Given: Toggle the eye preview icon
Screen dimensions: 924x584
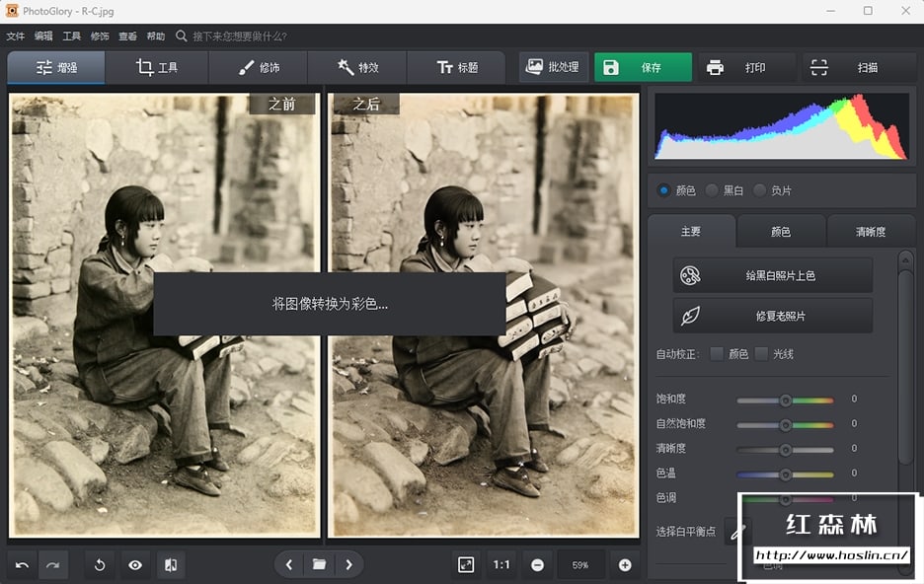Looking at the screenshot, I should [135, 565].
